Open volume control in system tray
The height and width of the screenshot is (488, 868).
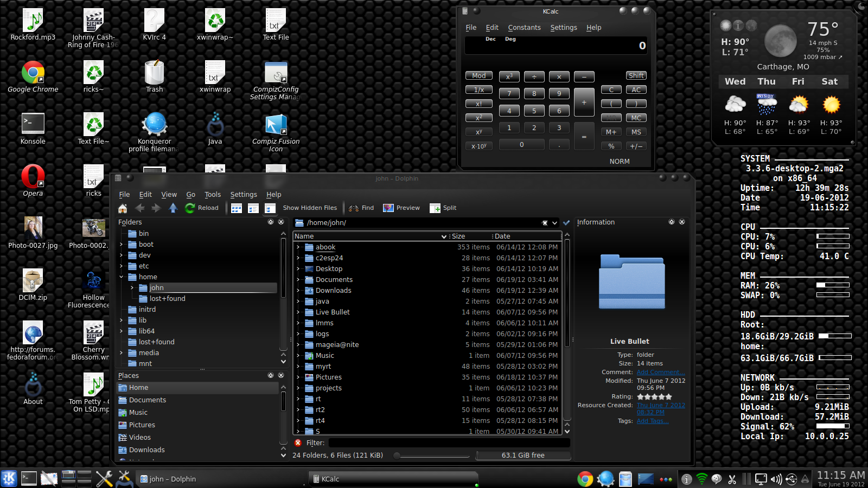click(x=776, y=479)
